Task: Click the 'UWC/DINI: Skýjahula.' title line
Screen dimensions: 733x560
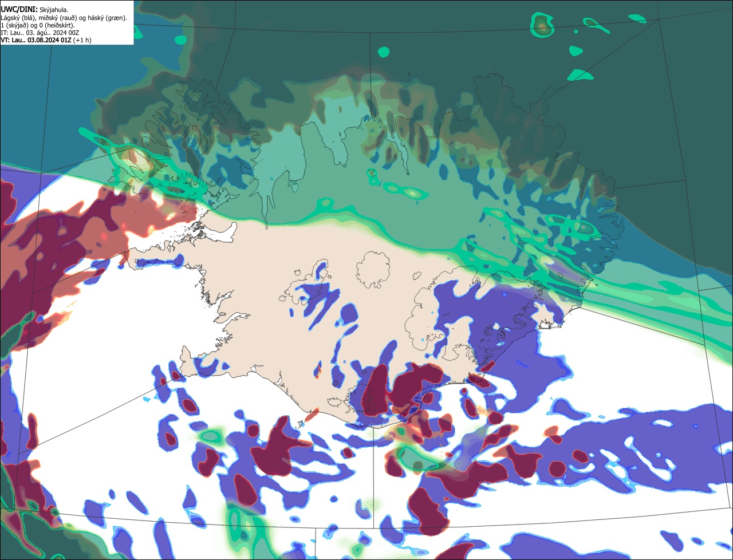Action: coord(34,9)
